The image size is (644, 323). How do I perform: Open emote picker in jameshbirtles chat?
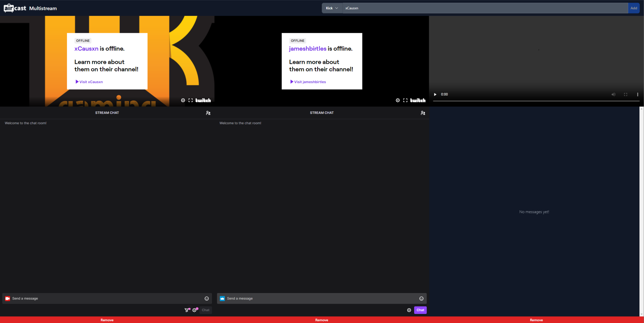pyautogui.click(x=421, y=299)
